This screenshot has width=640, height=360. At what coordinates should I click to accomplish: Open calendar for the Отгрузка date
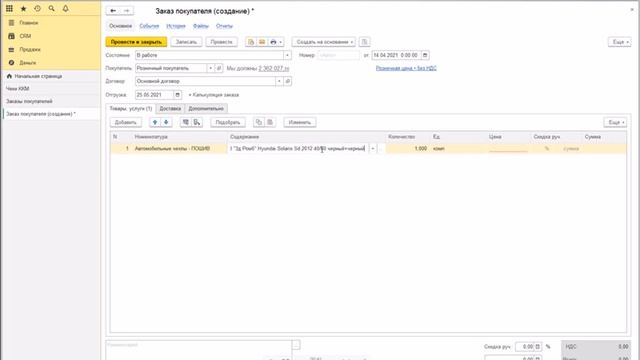coord(178,95)
